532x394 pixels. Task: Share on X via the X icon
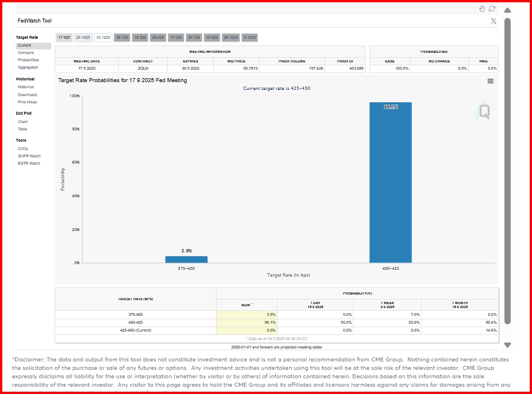coord(494,21)
